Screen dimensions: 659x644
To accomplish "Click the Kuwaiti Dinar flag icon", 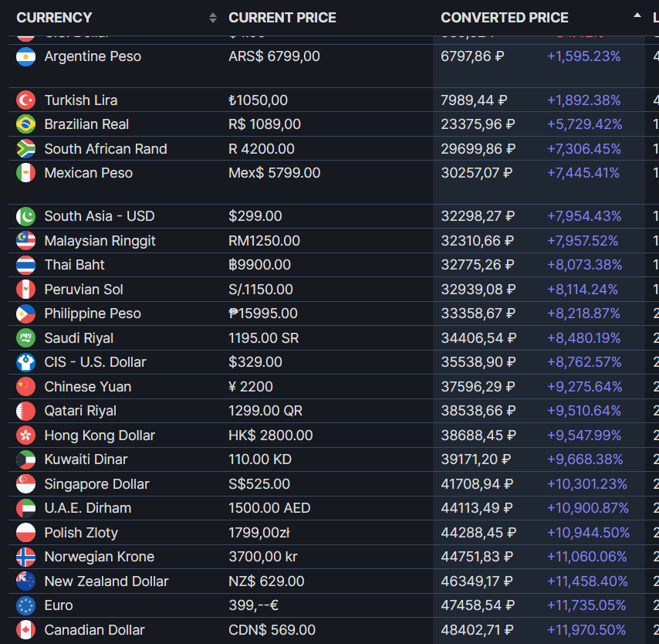I will click(x=26, y=459).
